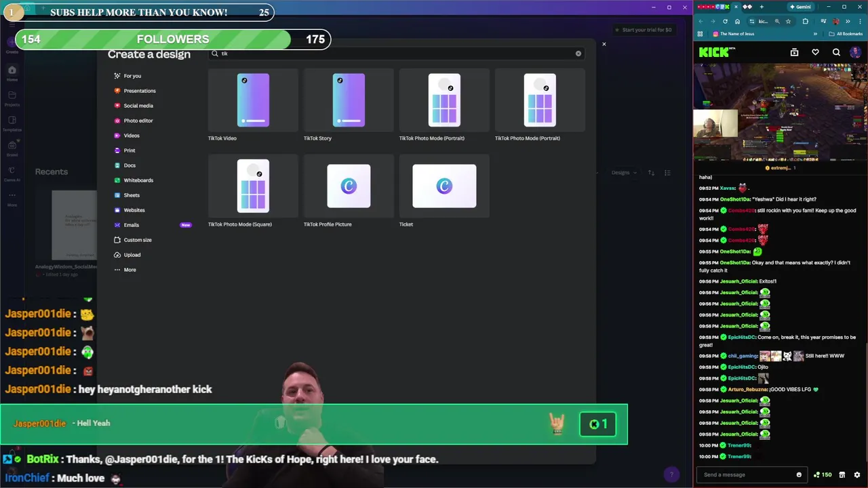Viewport: 868px width, 488px height.
Task: Open Kick following heart icon
Action: point(815,52)
